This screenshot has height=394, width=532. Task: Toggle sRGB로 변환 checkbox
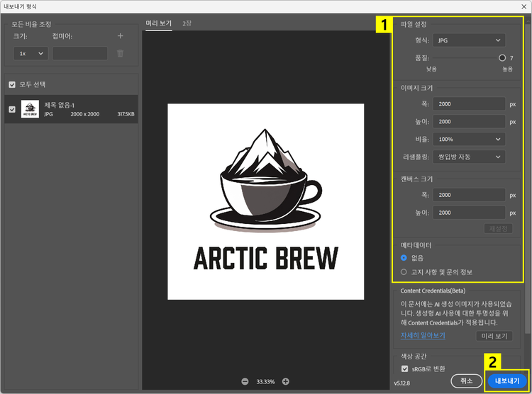404,369
